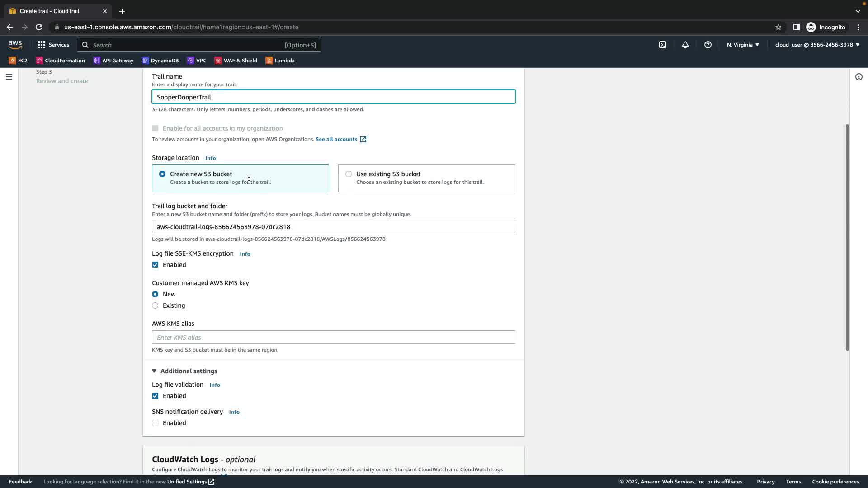Open the info panel icon at right
The height and width of the screenshot is (488, 868).
click(859, 77)
